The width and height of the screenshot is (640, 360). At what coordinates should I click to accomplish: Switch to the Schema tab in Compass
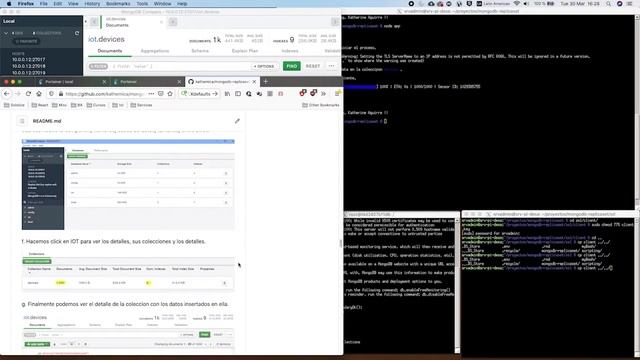200,51
